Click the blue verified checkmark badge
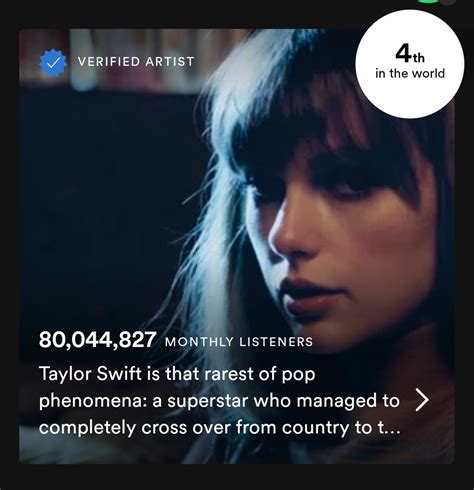The image size is (474, 490). [x=52, y=62]
